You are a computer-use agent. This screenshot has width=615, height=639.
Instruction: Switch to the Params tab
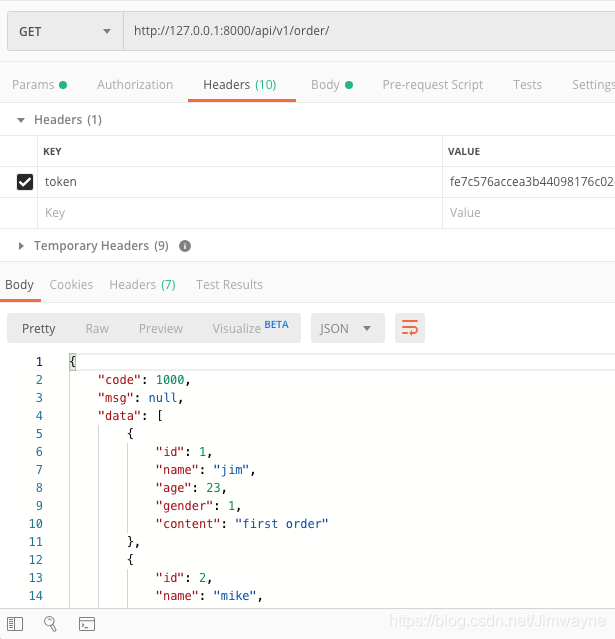click(40, 85)
